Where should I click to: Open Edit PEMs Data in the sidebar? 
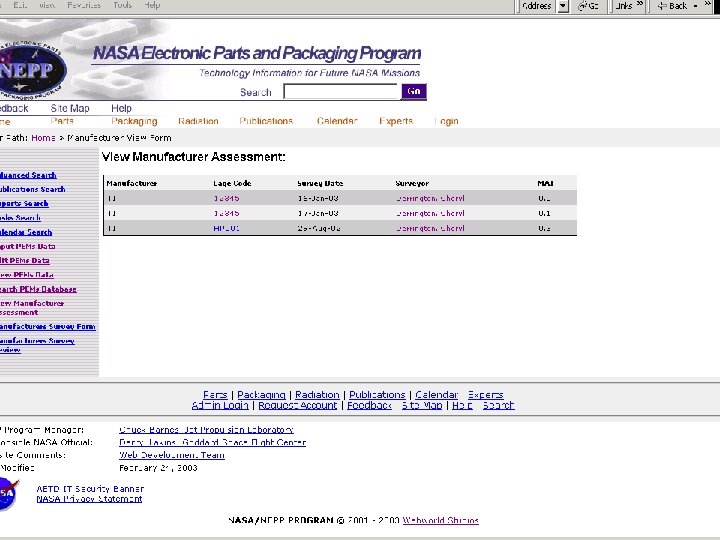(24, 260)
